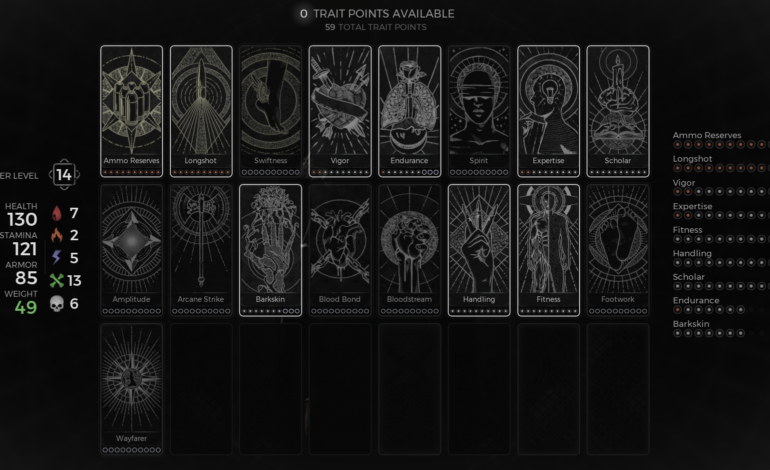This screenshot has width=770, height=470.
Task: Select the Longshot trait card
Action: click(x=201, y=111)
